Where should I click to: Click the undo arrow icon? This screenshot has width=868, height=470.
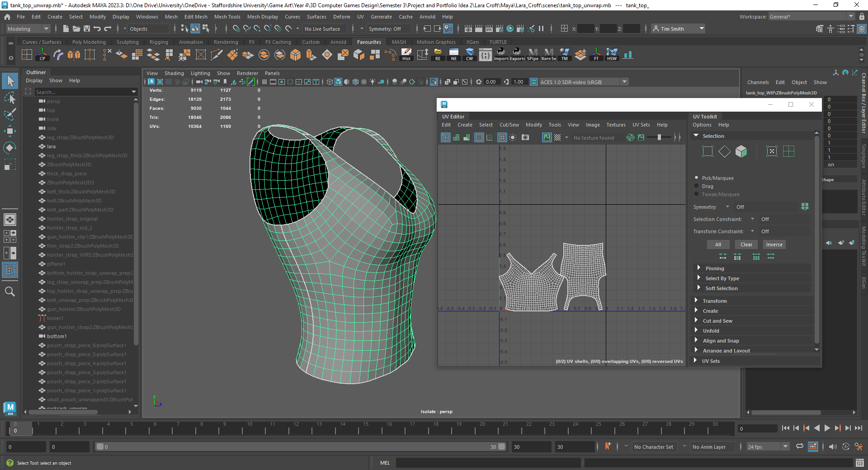[x=97, y=28]
